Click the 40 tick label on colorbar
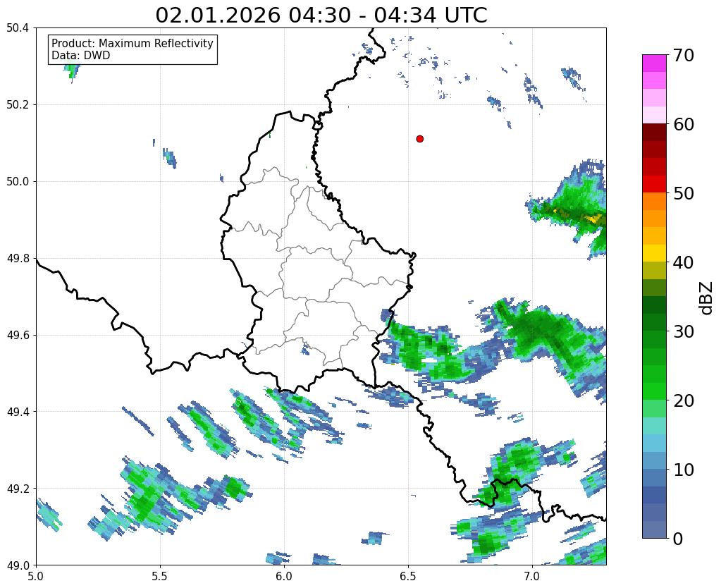The height and width of the screenshot is (588, 721). point(682,262)
